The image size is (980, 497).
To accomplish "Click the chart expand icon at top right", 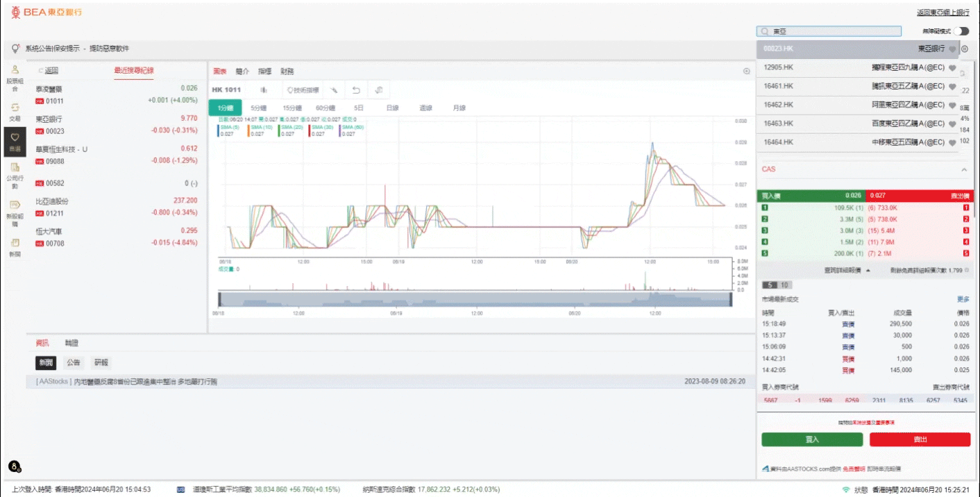I will click(747, 71).
